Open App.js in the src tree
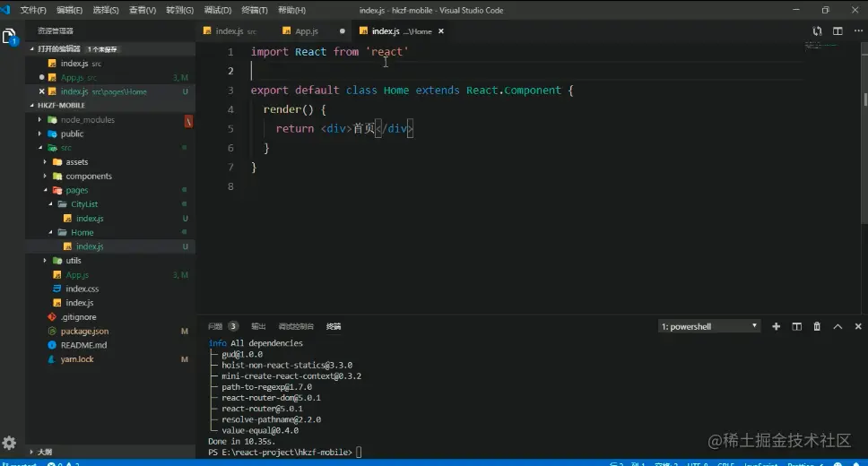The height and width of the screenshot is (466, 868). (x=77, y=274)
